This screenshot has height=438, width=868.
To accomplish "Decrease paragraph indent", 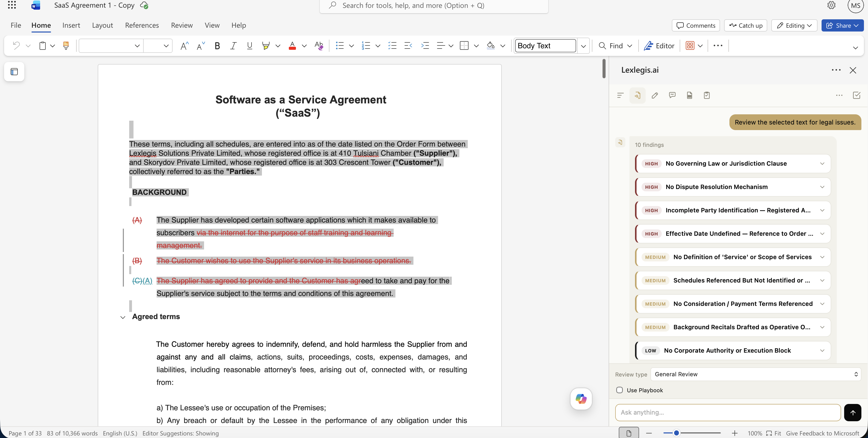I will pyautogui.click(x=408, y=45).
